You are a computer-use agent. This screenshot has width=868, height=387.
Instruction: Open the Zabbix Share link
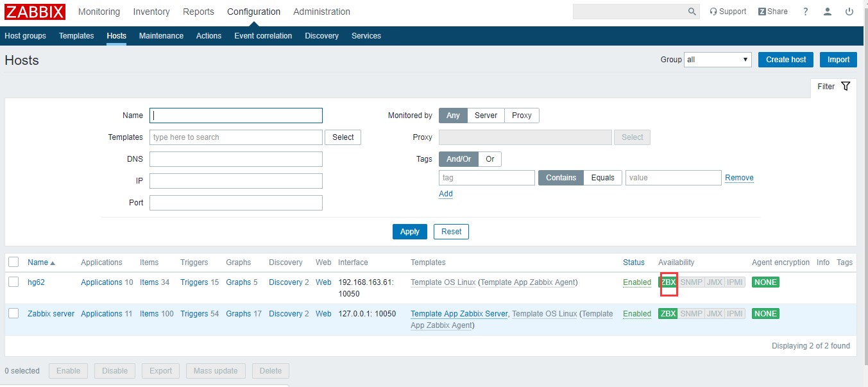[x=773, y=12]
